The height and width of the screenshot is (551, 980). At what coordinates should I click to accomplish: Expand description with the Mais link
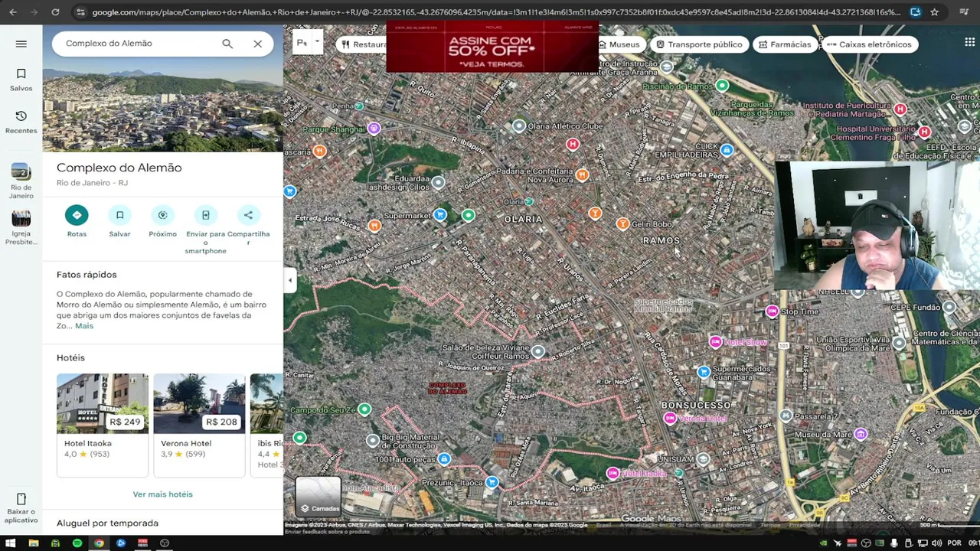(x=84, y=326)
